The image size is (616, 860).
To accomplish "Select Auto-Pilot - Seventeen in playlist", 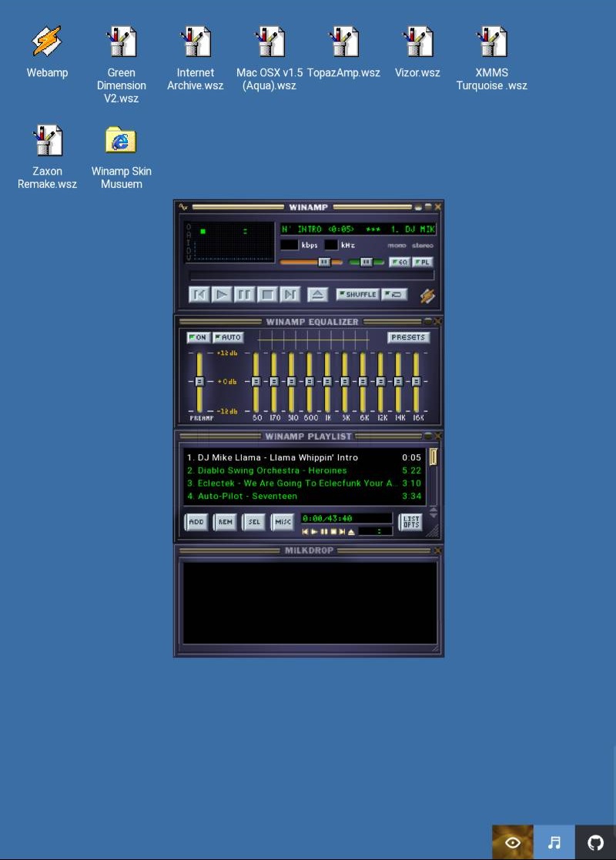I will (247, 497).
